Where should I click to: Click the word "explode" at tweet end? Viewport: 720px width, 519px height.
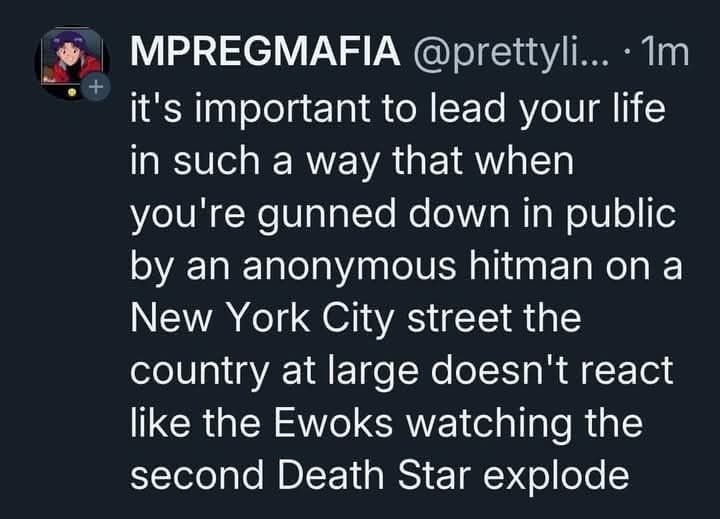[557, 477]
